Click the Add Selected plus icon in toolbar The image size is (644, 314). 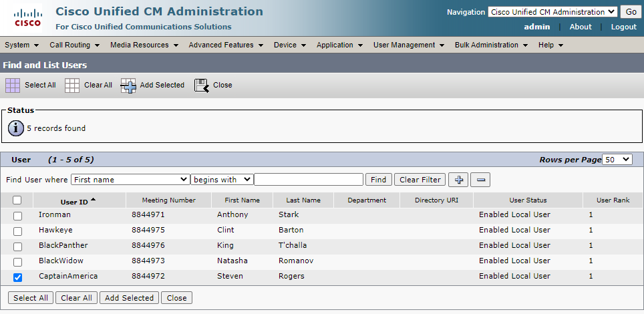coord(128,86)
